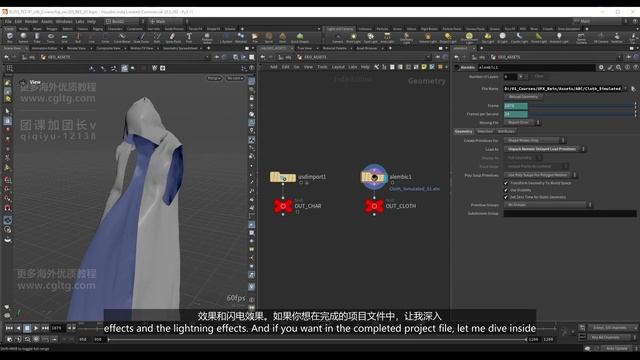The height and width of the screenshot is (360, 640).
Task: Switch to the Selection tab in parameters
Action: (485, 131)
